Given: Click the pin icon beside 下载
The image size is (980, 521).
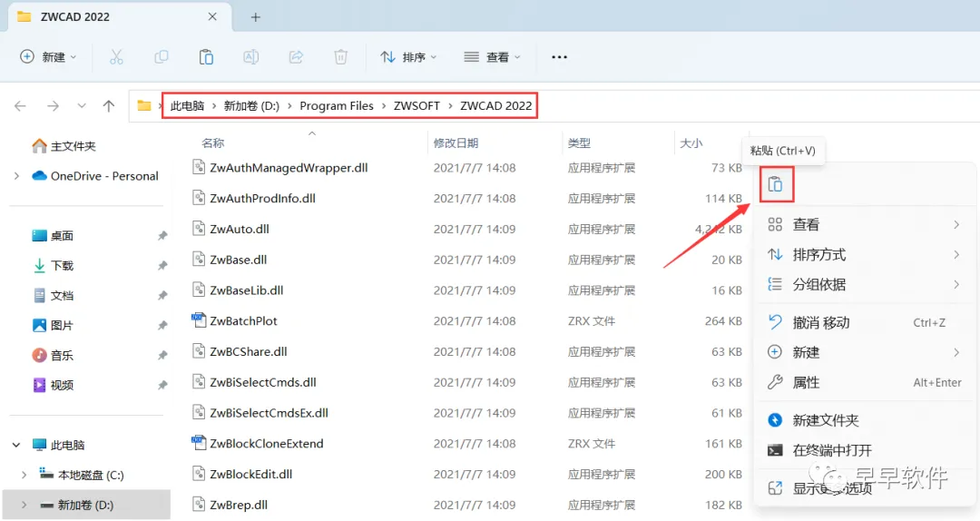Looking at the screenshot, I should coord(162,266).
